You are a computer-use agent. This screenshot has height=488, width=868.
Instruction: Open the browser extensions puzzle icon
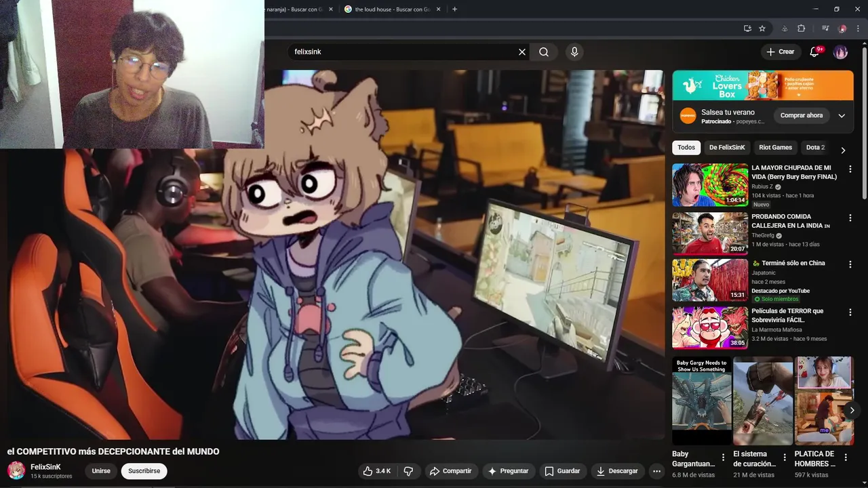[801, 28]
